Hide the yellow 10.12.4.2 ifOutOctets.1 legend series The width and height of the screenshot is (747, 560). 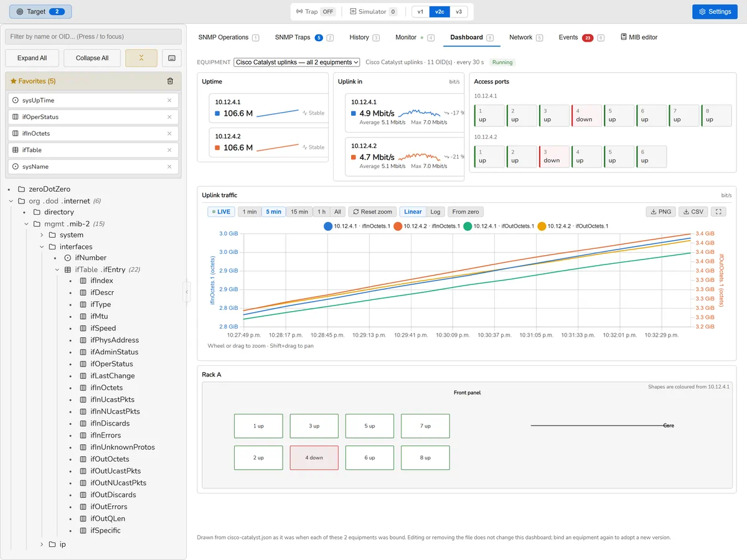pyautogui.click(x=573, y=226)
